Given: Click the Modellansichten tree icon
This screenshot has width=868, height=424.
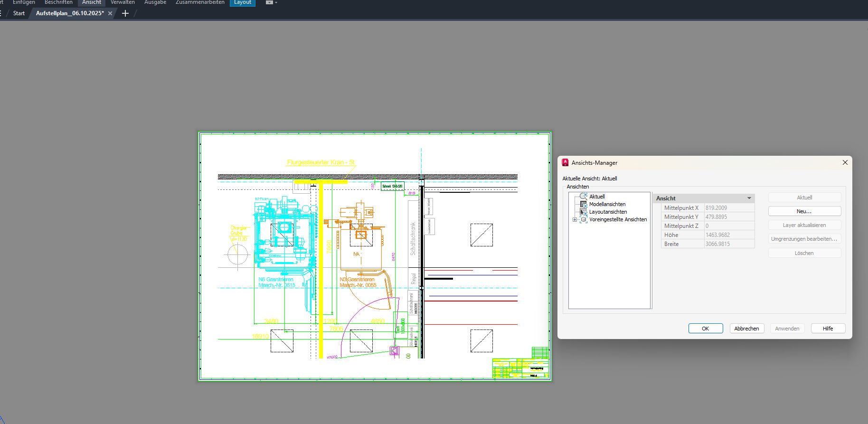Looking at the screenshot, I should pyautogui.click(x=584, y=204).
